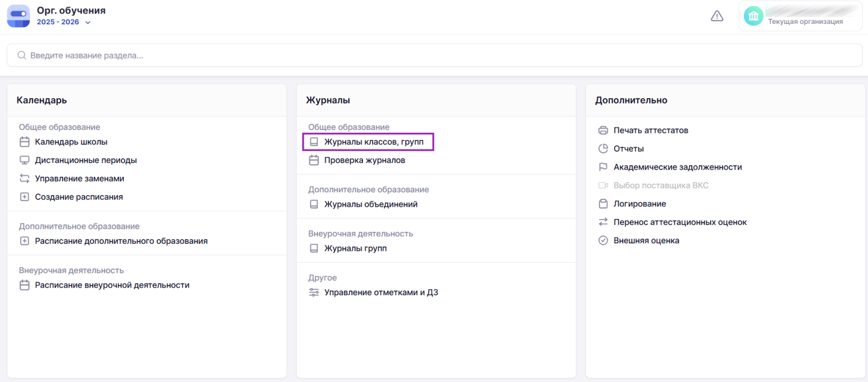This screenshot has height=382, width=868.
Task: Open Управление отметками и ДЗ
Action: coord(381,293)
